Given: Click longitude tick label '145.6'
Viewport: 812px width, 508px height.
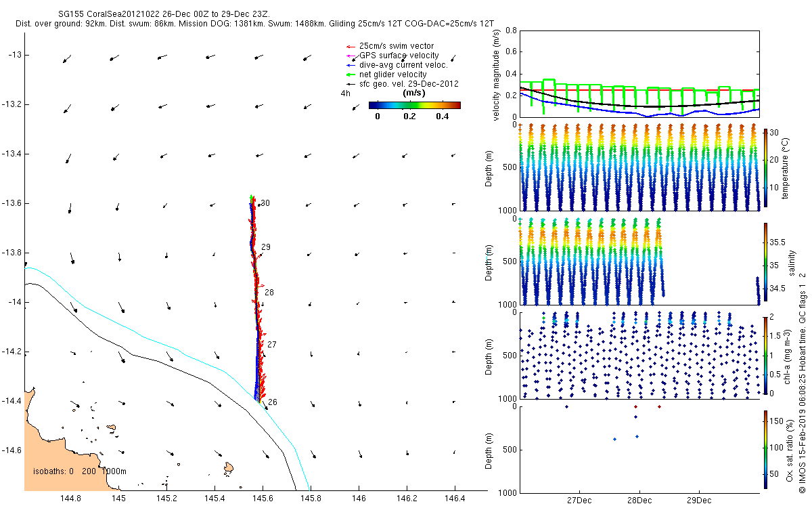Looking at the screenshot, I should pyautogui.click(x=263, y=499).
